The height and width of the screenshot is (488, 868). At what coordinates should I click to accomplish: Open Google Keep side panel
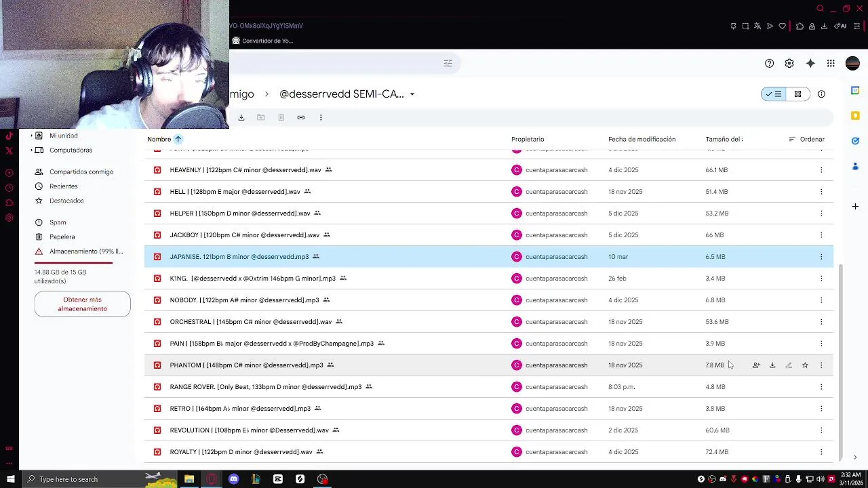pos(855,115)
